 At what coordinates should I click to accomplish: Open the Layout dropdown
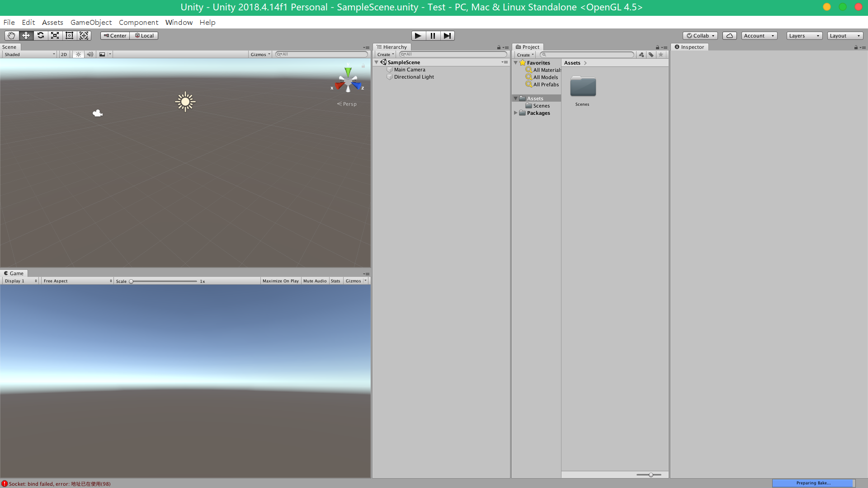click(x=844, y=35)
